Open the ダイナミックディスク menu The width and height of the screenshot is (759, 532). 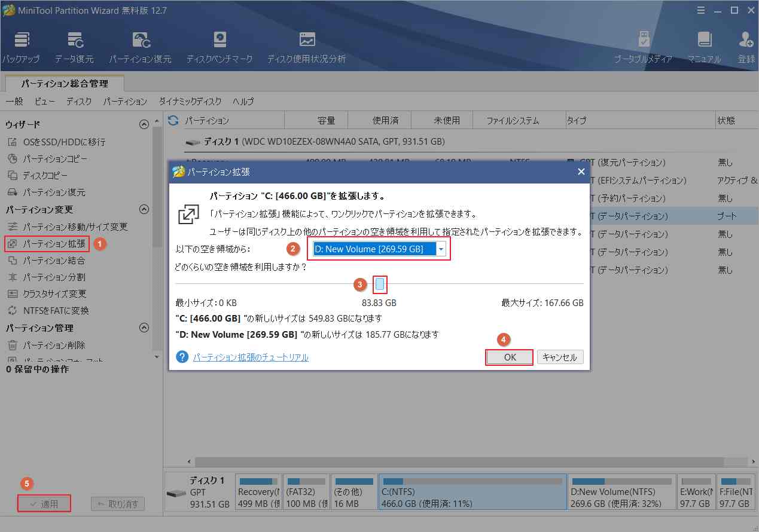pos(190,102)
